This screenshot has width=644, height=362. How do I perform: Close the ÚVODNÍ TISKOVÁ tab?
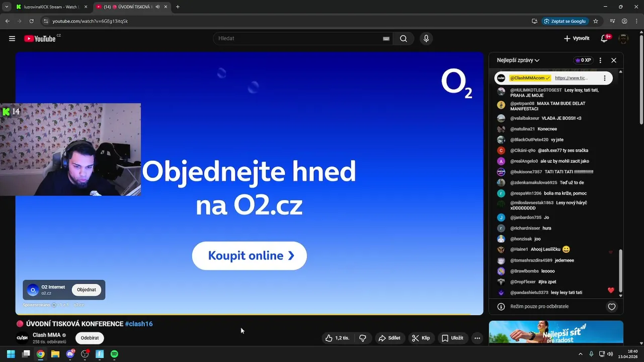point(166,7)
